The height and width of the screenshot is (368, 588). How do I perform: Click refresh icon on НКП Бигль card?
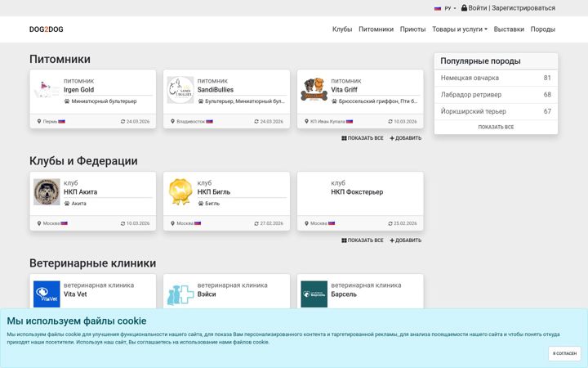point(256,223)
